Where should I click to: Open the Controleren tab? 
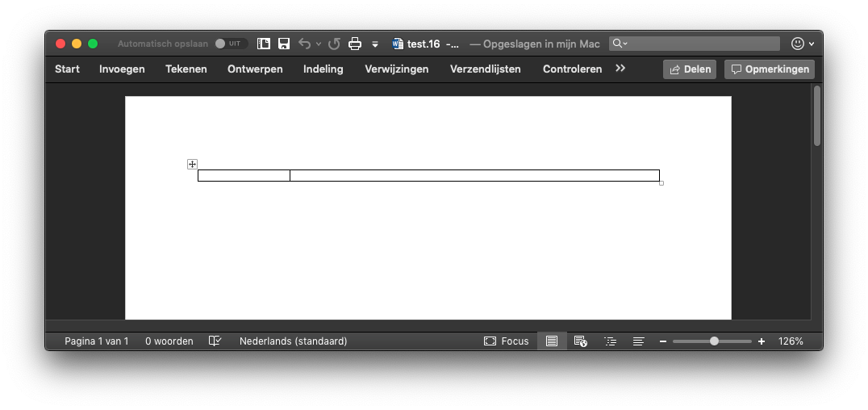pos(573,69)
